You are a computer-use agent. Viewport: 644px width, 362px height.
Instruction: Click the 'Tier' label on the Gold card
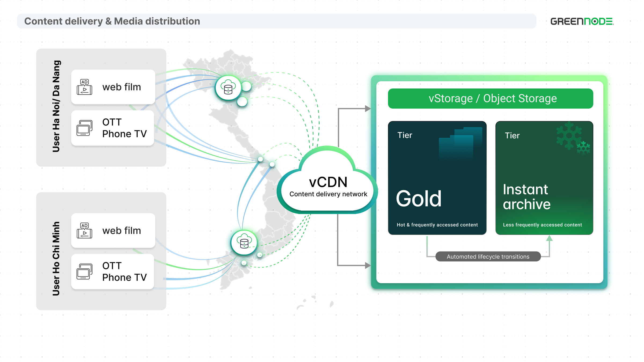click(x=405, y=135)
